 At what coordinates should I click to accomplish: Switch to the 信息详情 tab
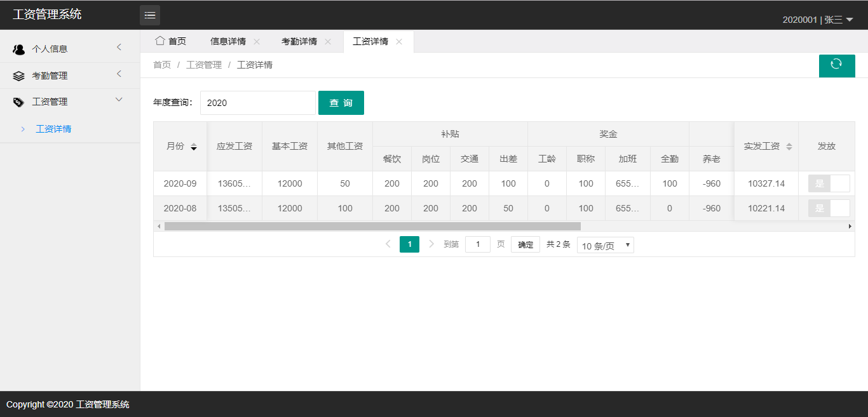pyautogui.click(x=227, y=41)
